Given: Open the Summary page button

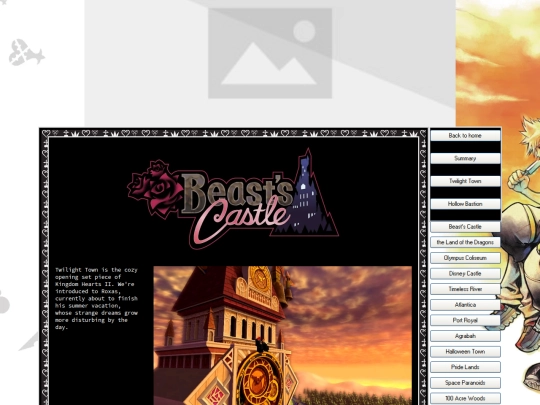Looking at the screenshot, I should click(465, 158).
